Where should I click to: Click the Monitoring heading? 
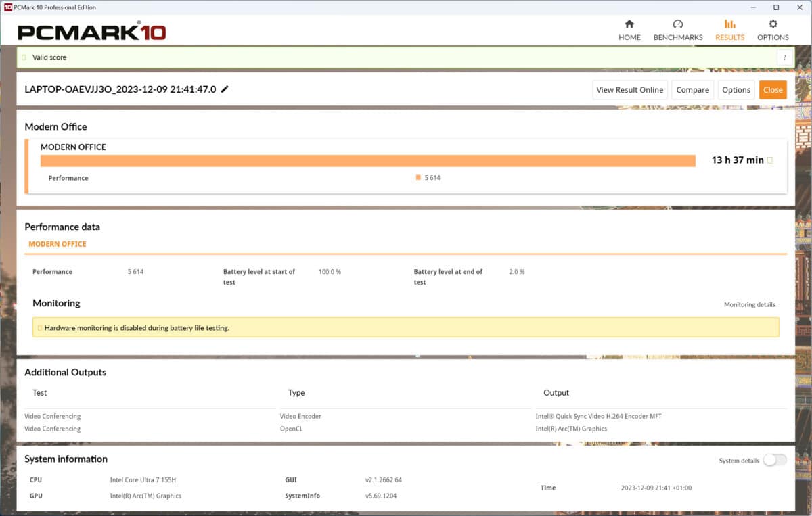[56, 303]
